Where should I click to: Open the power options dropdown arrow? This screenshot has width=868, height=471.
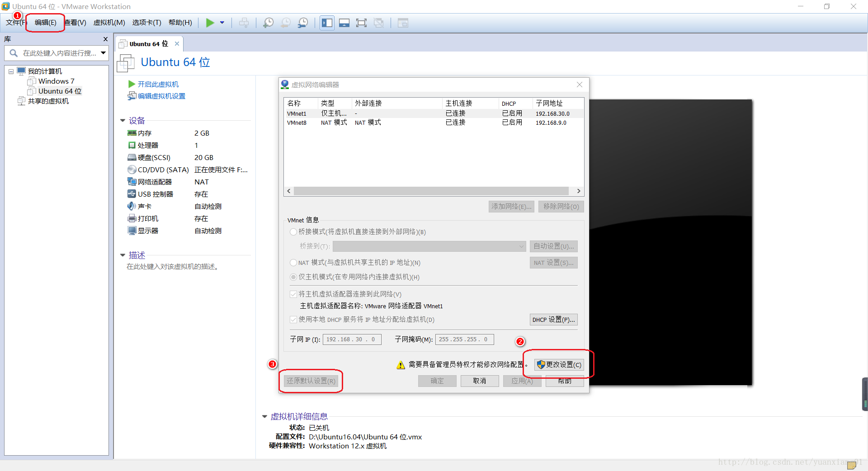click(222, 23)
